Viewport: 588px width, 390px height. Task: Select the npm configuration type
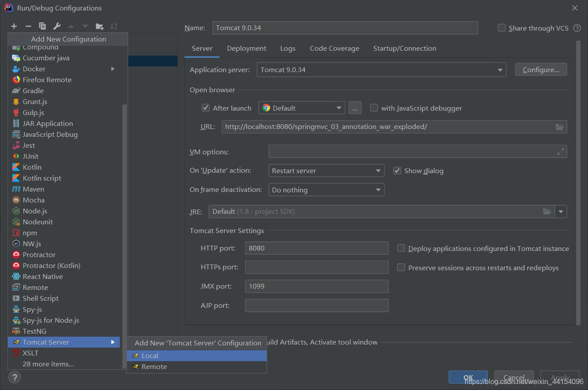coord(64,233)
